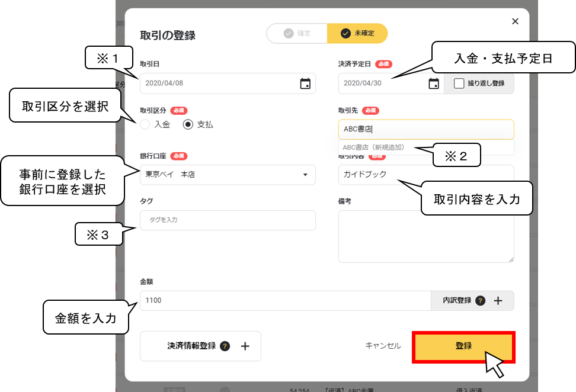Click the タグを入力 tag field
576x392 pixels.
pyautogui.click(x=228, y=220)
